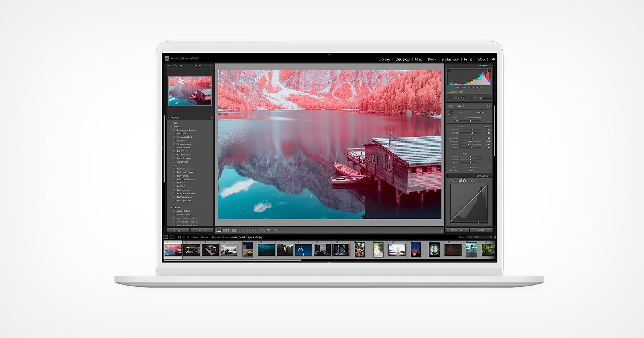Toggle the Tone Curve panel switch
The height and width of the screenshot is (338, 644).
pos(446,175)
